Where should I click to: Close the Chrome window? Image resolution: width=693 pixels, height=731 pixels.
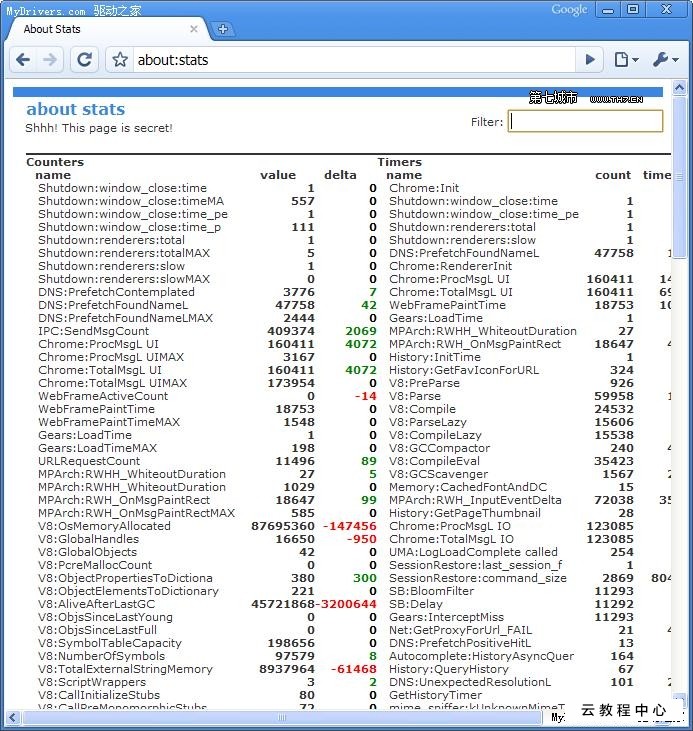pos(667,10)
